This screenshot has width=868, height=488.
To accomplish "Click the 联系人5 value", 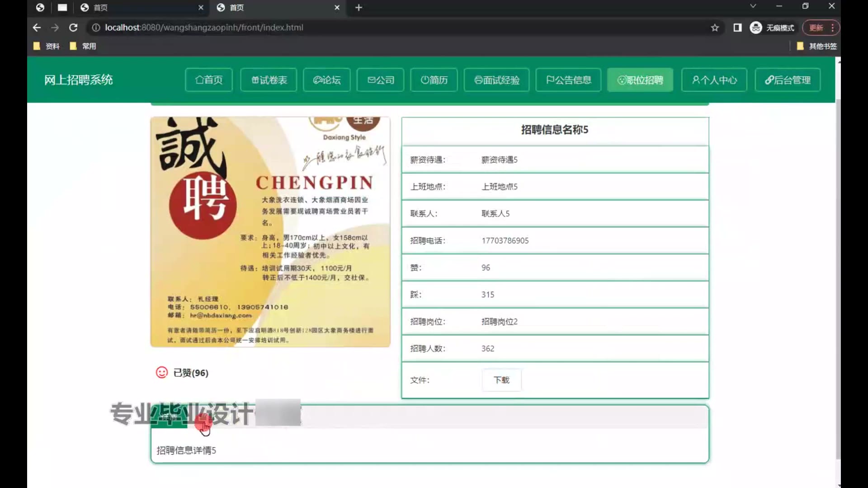I will (495, 214).
